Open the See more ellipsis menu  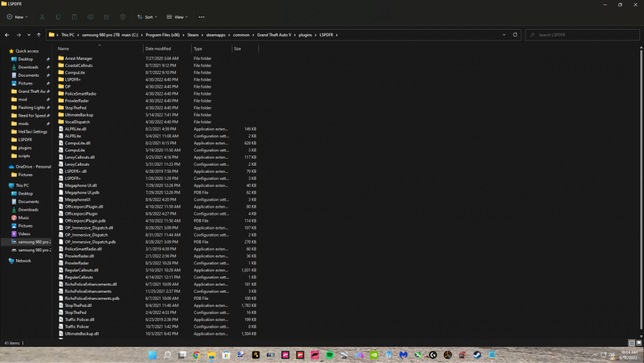[202, 17]
